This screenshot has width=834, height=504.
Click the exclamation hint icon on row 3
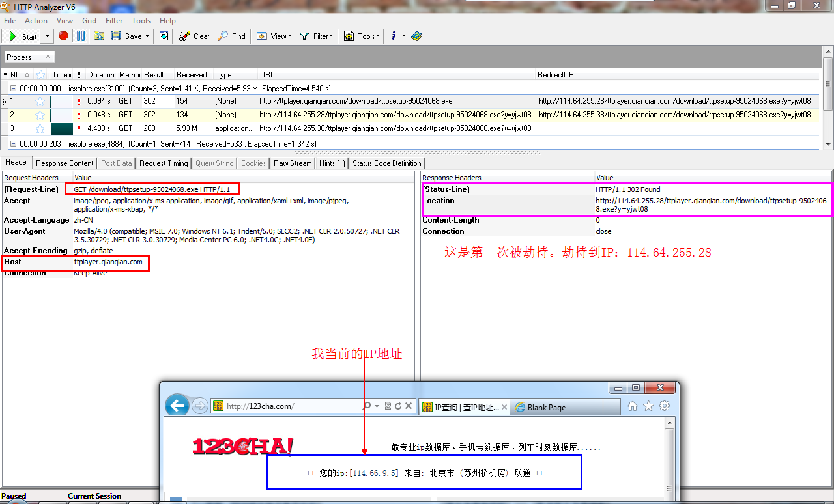[x=79, y=129]
